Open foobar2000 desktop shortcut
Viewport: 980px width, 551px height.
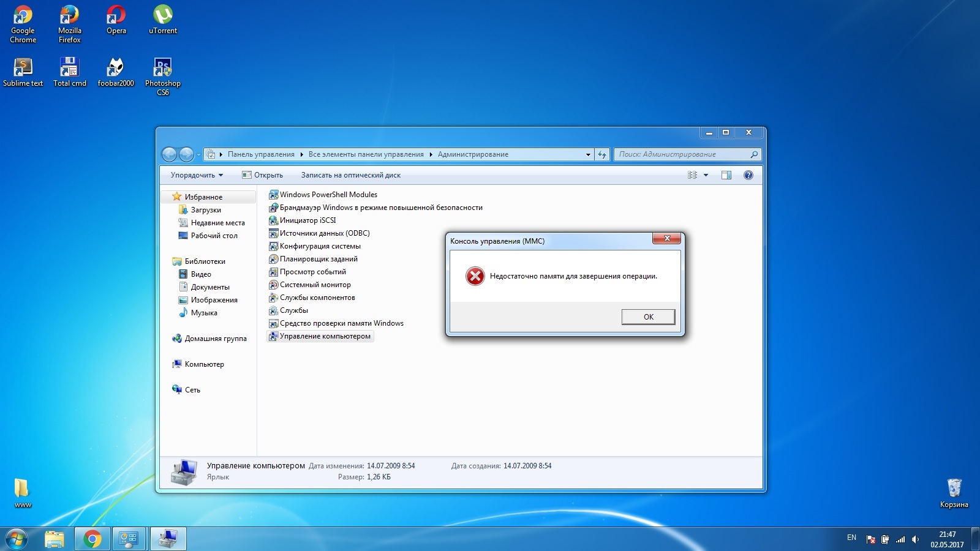[x=116, y=72]
